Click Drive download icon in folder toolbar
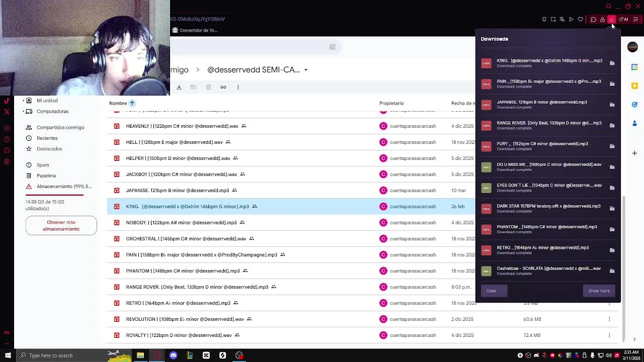644x362 pixels. pos(179,87)
